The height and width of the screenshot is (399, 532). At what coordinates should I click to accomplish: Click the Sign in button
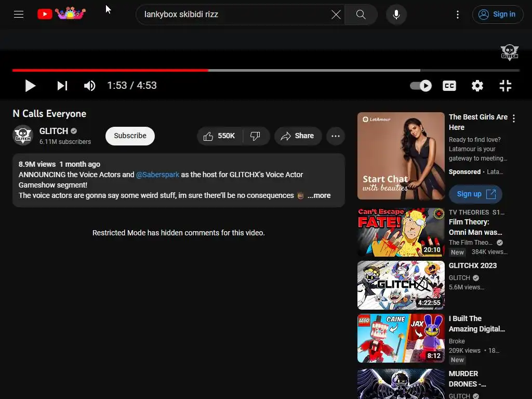point(497,14)
